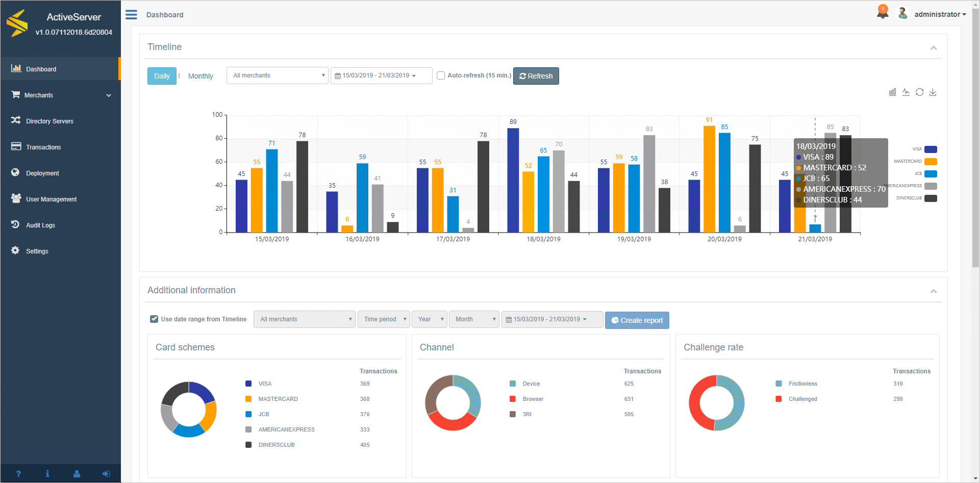Switch chart to line view icon
This screenshot has height=483, width=980.
click(906, 92)
